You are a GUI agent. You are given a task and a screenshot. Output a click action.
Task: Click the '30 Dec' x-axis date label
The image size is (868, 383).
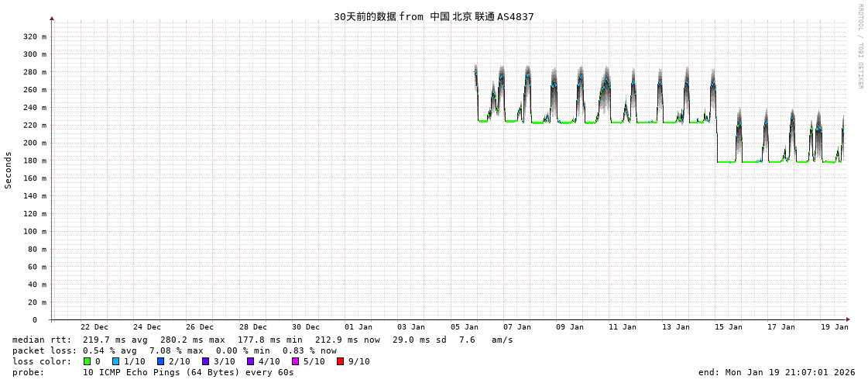[306, 327]
